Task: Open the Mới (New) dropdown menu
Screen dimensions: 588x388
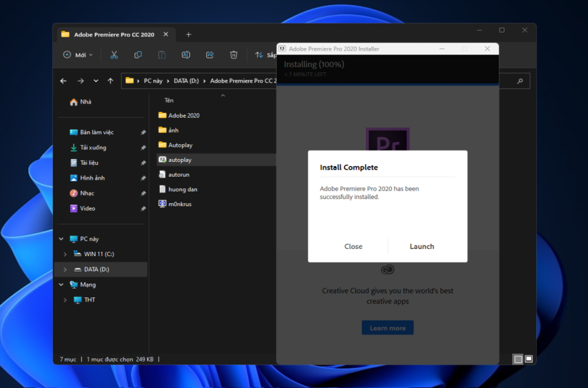Action: pyautogui.click(x=78, y=55)
